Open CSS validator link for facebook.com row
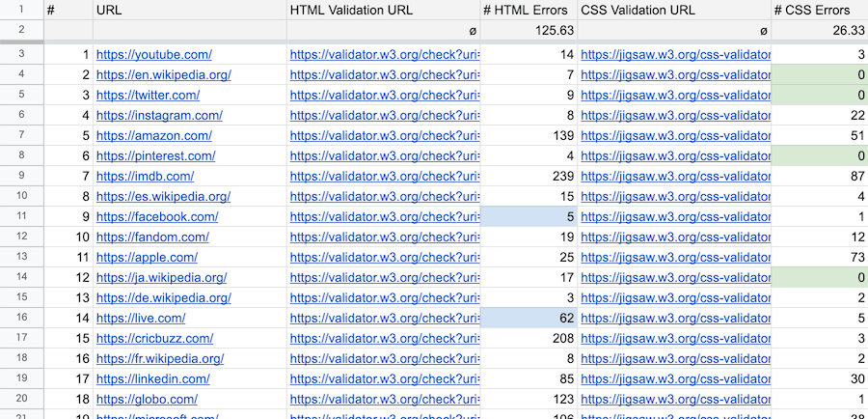The width and height of the screenshot is (868, 419). 675,216
